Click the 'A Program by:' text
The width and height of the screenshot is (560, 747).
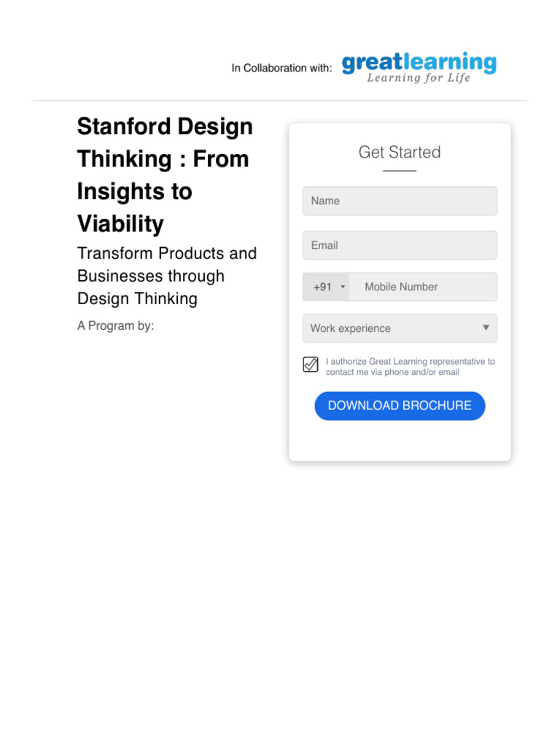click(x=116, y=326)
